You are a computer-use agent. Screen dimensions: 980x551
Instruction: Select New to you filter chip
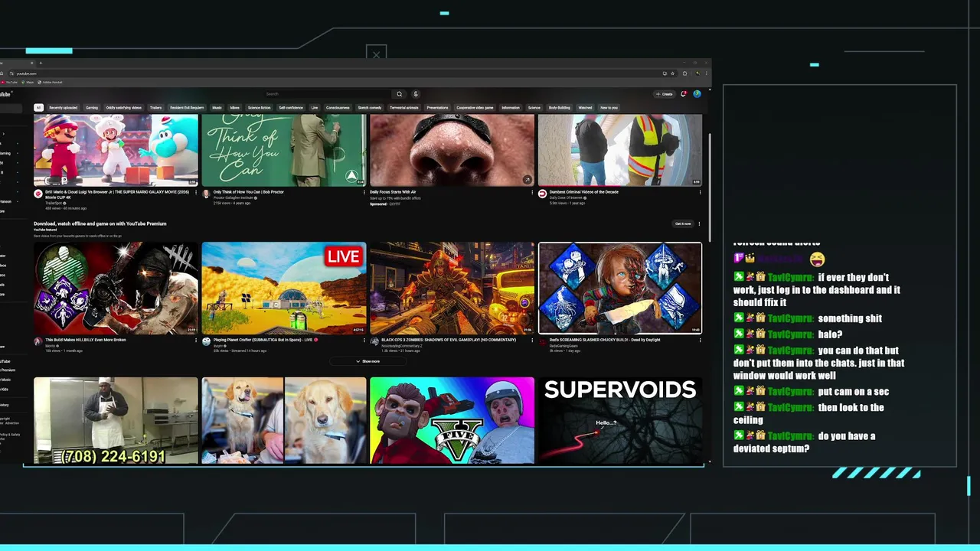(609, 108)
